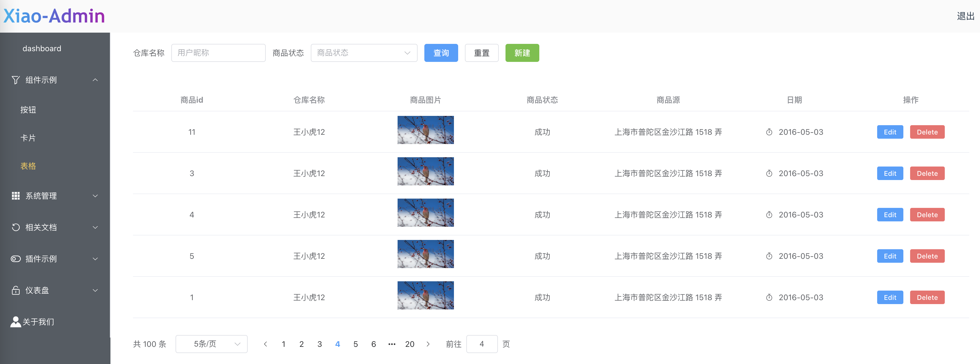Click the refresh icon beside 相关文档
The height and width of the screenshot is (364, 980).
click(x=15, y=227)
